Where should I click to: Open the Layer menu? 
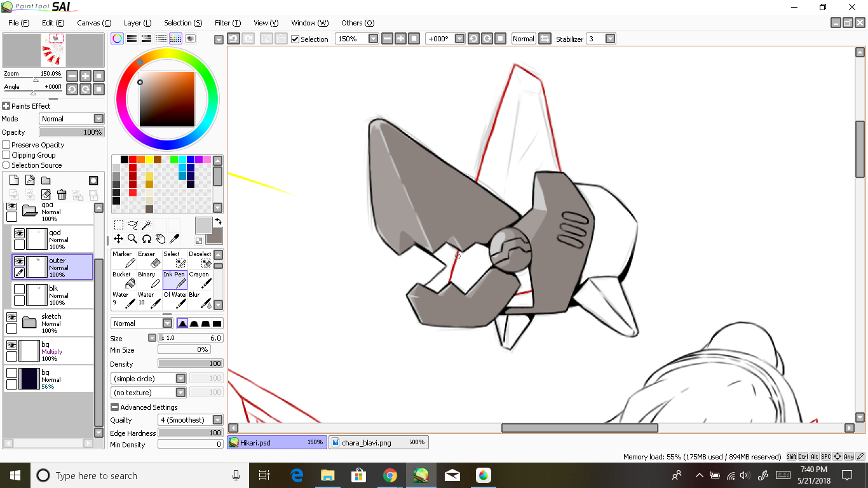(x=137, y=23)
